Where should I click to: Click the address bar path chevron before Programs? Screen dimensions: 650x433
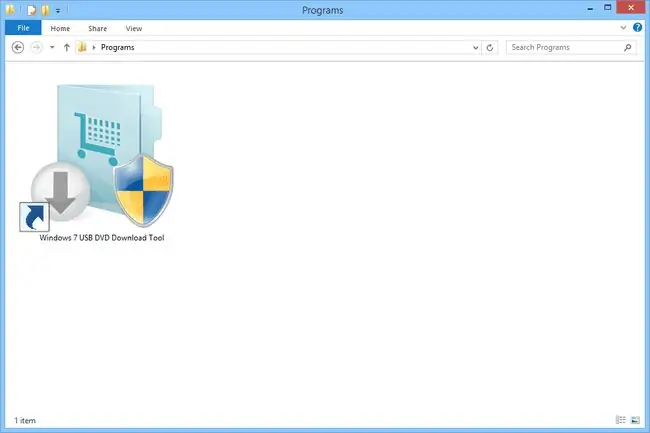tap(94, 48)
